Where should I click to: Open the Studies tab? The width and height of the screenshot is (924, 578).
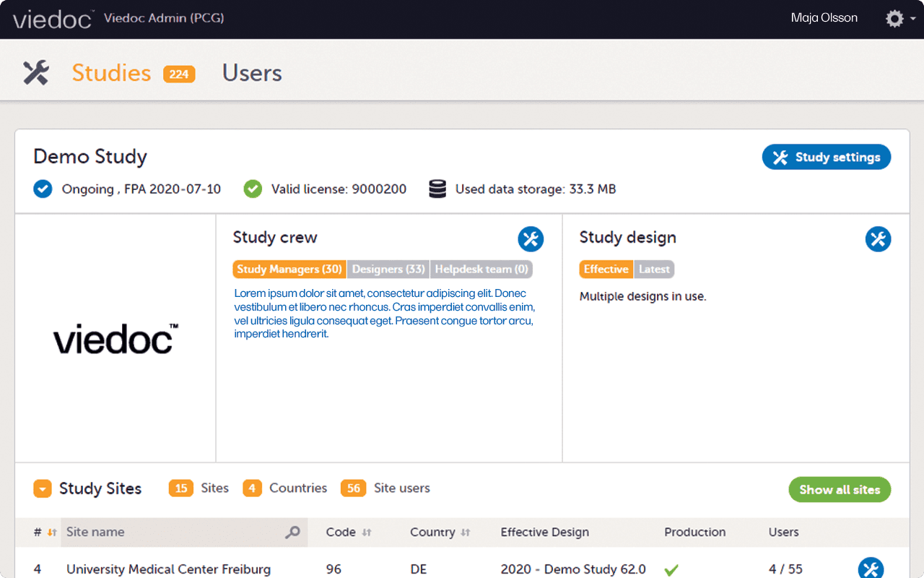[111, 72]
